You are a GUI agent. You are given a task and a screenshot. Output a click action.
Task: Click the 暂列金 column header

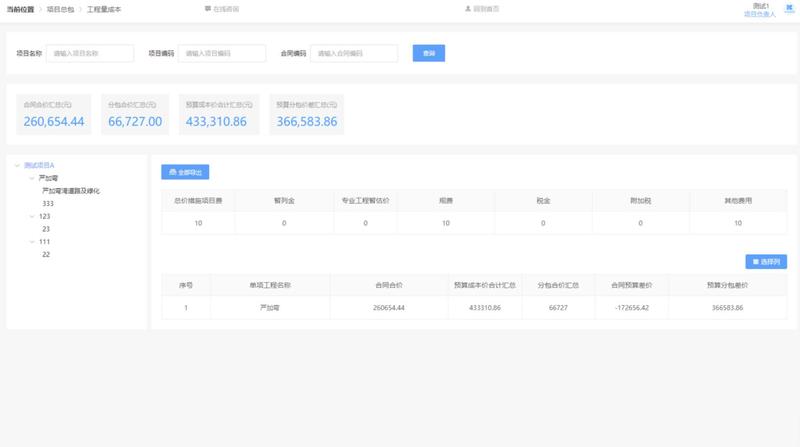(284, 201)
